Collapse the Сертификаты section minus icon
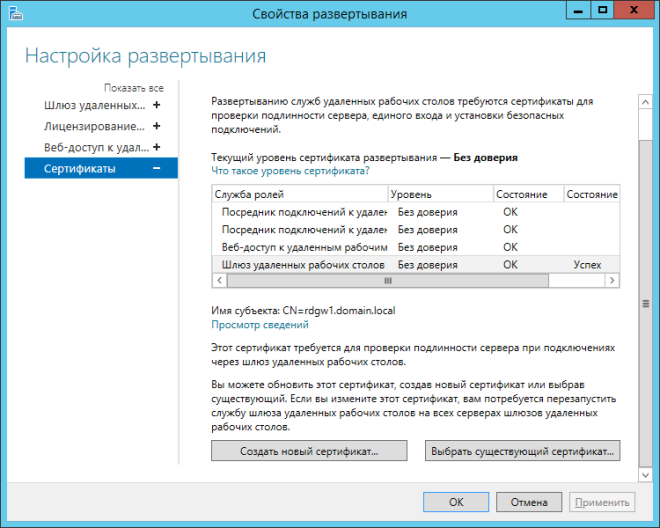This screenshot has height=528, width=660. [156, 168]
